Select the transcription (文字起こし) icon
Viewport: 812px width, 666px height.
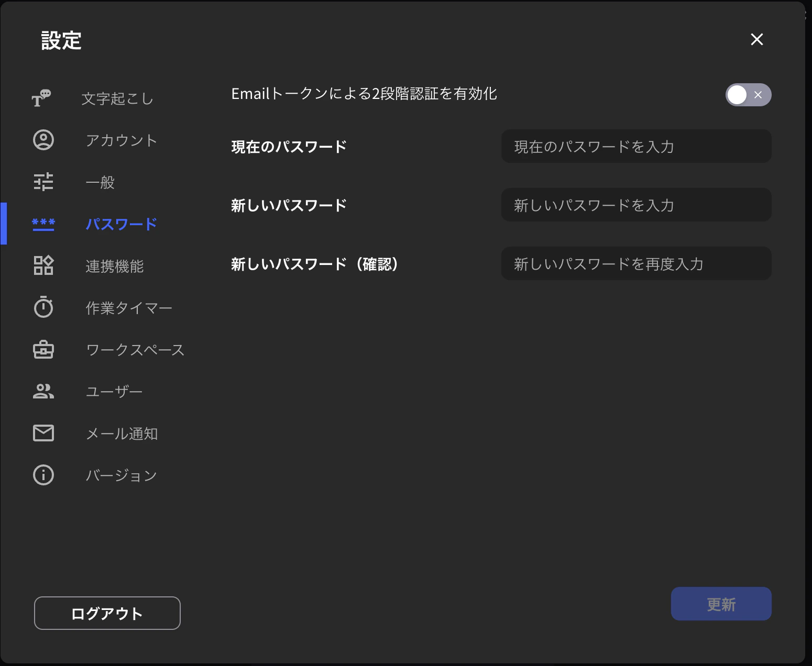click(x=43, y=98)
